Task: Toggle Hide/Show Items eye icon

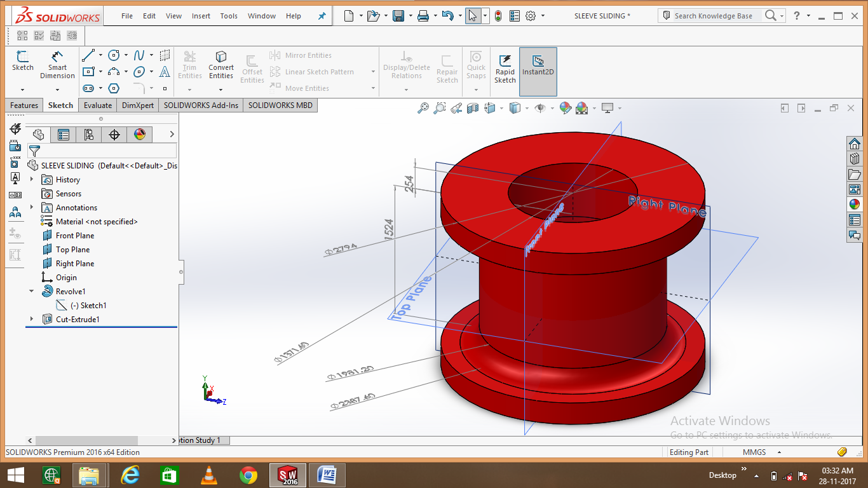Action: pyautogui.click(x=540, y=109)
